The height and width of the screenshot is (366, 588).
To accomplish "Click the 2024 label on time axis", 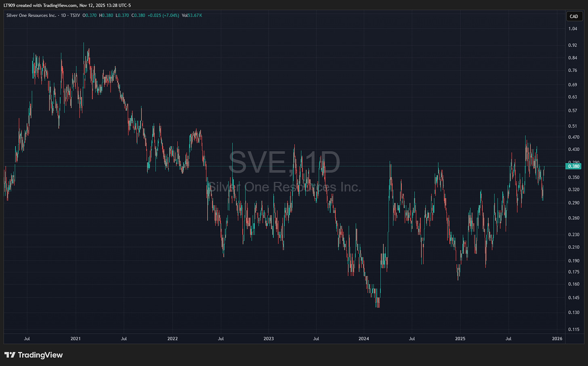I will coord(364,339).
